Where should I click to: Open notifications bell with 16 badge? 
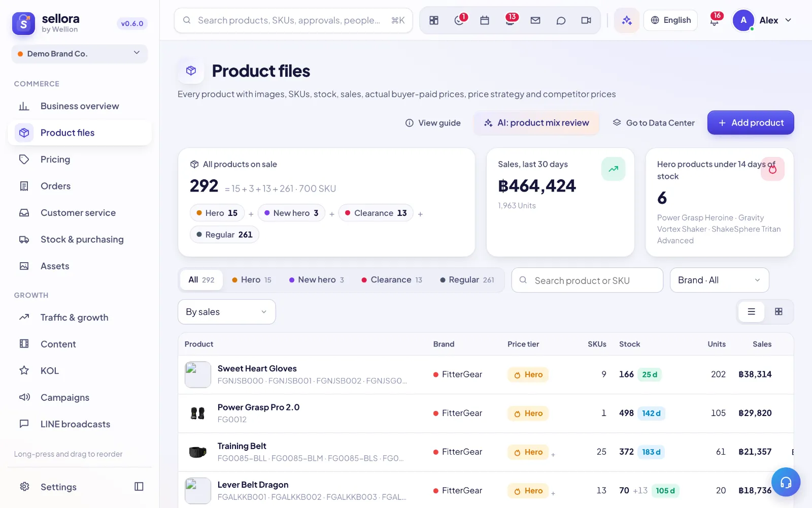715,20
